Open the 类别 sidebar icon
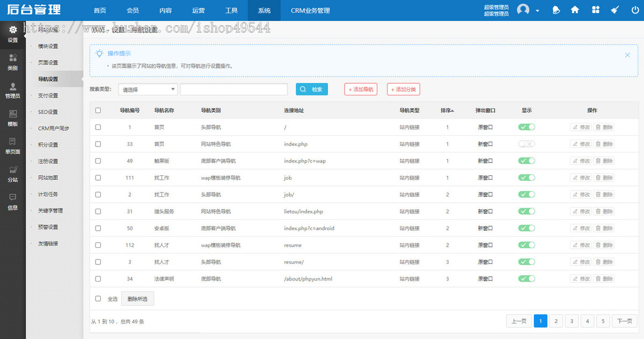This screenshot has width=644, height=339. [x=13, y=58]
